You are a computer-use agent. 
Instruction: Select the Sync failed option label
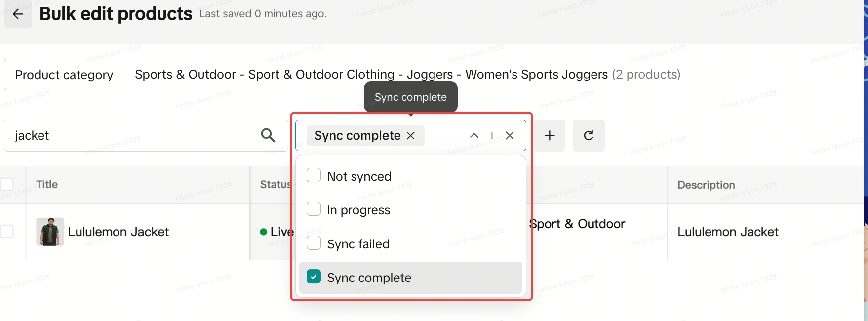point(358,244)
